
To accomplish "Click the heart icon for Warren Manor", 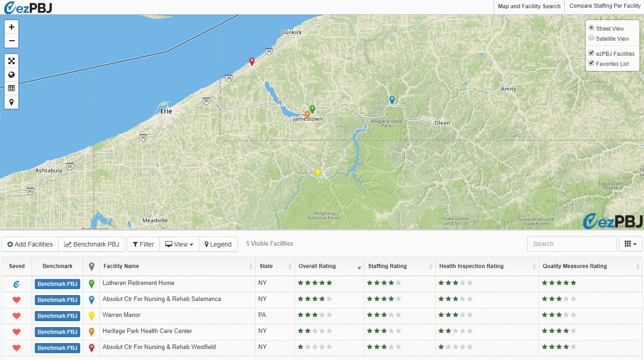I will pyautogui.click(x=16, y=316).
